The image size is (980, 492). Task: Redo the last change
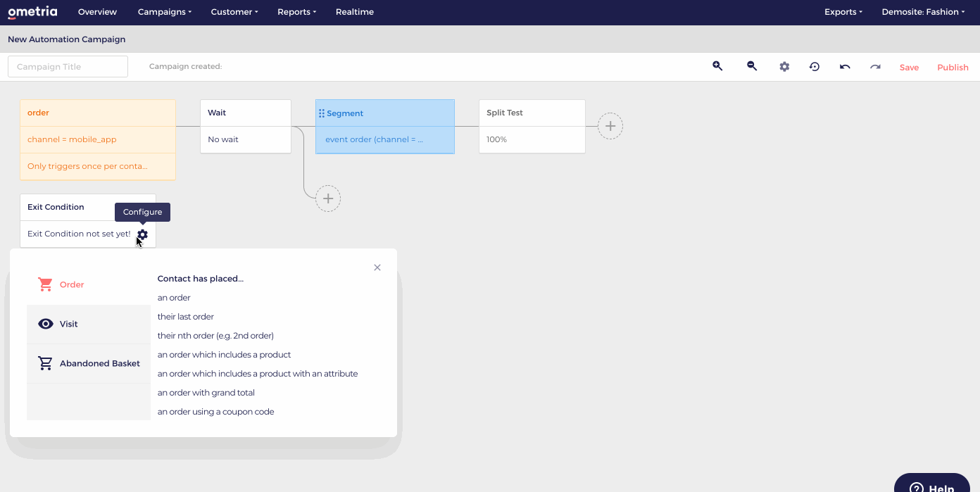pyautogui.click(x=875, y=67)
